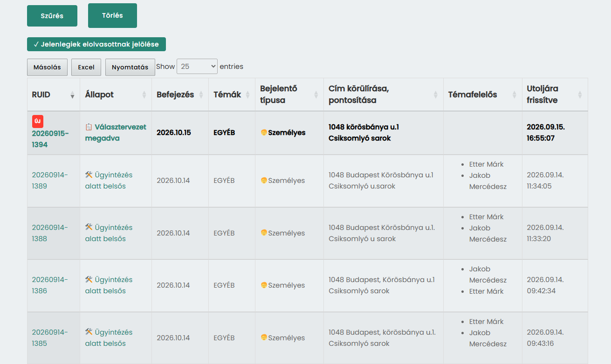Open report link 20260915-1394
611x364 pixels.
click(x=50, y=139)
